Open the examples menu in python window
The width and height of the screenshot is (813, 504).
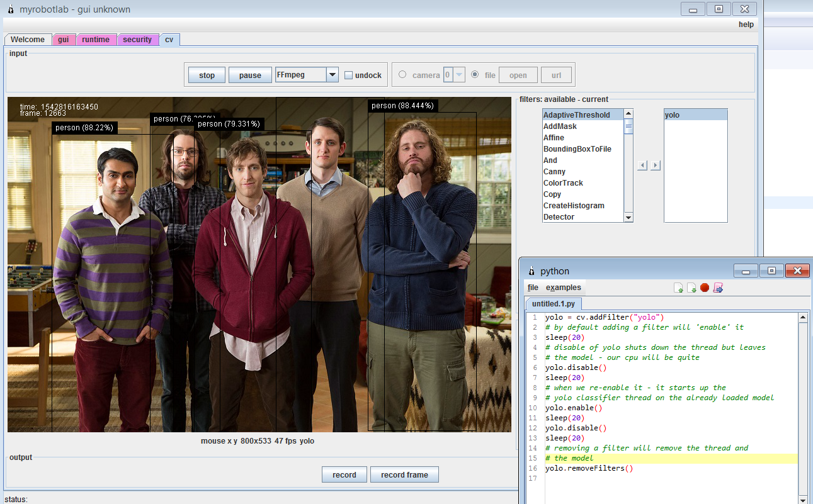click(x=564, y=288)
